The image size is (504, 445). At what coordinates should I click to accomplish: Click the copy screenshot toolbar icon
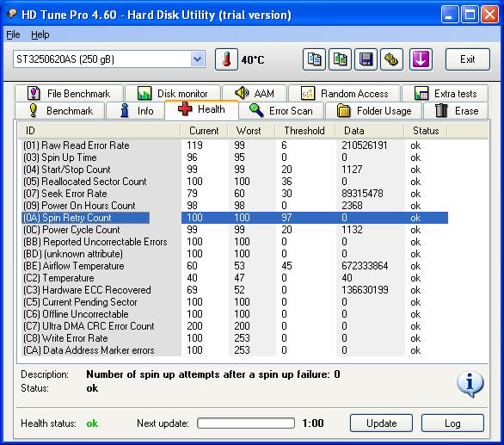[340, 59]
